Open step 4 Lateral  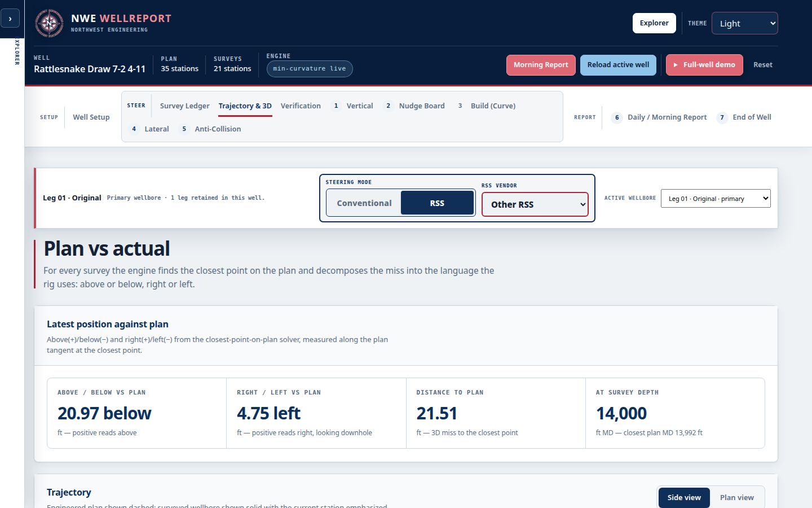[149, 129]
